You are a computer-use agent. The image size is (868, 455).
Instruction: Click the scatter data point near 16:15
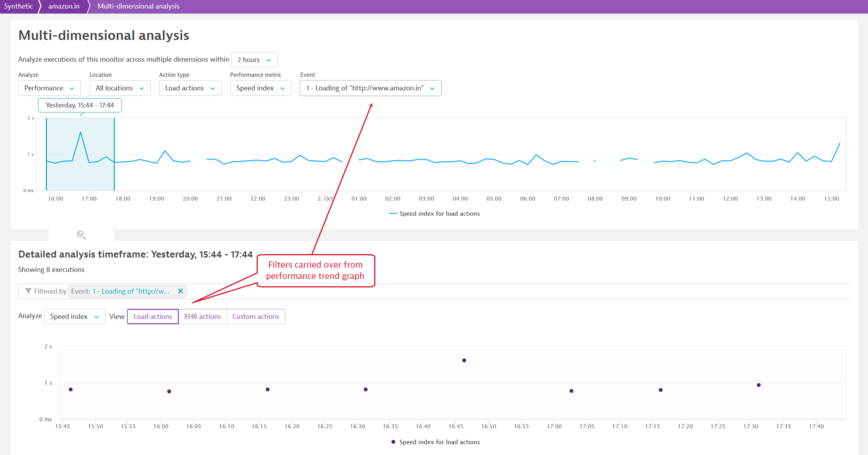(x=268, y=389)
